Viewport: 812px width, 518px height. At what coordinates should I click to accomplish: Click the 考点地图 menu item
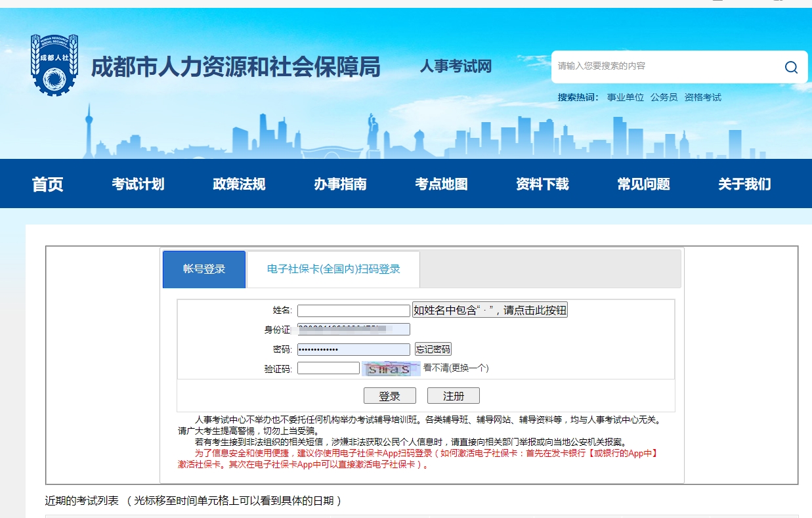tap(441, 184)
